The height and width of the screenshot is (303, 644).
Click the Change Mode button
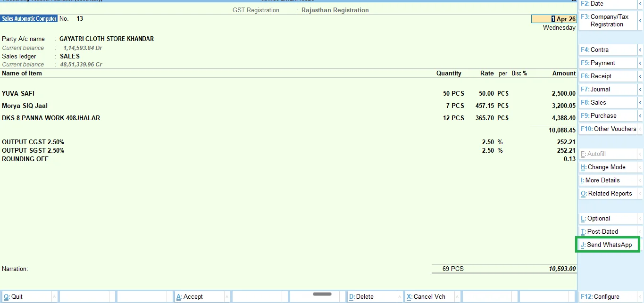coord(608,167)
